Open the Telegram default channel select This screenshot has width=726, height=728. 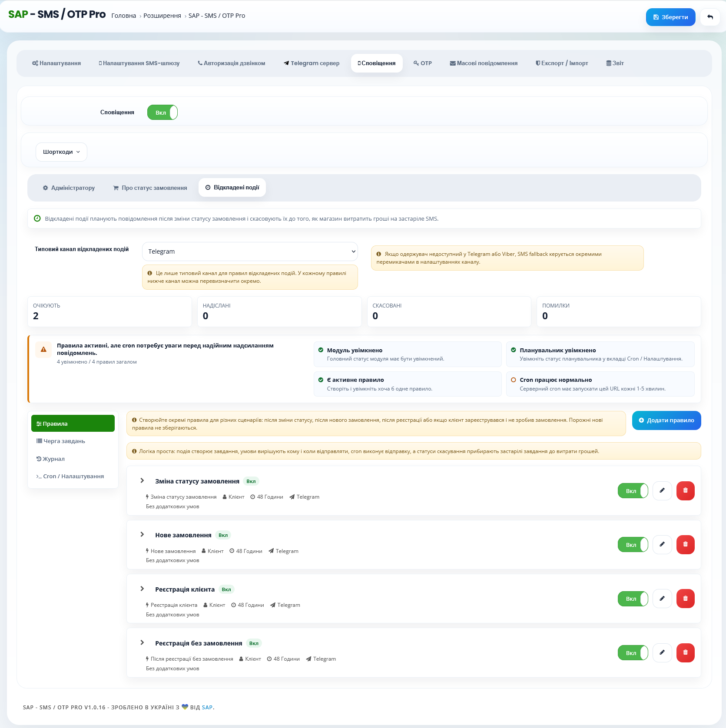[250, 251]
